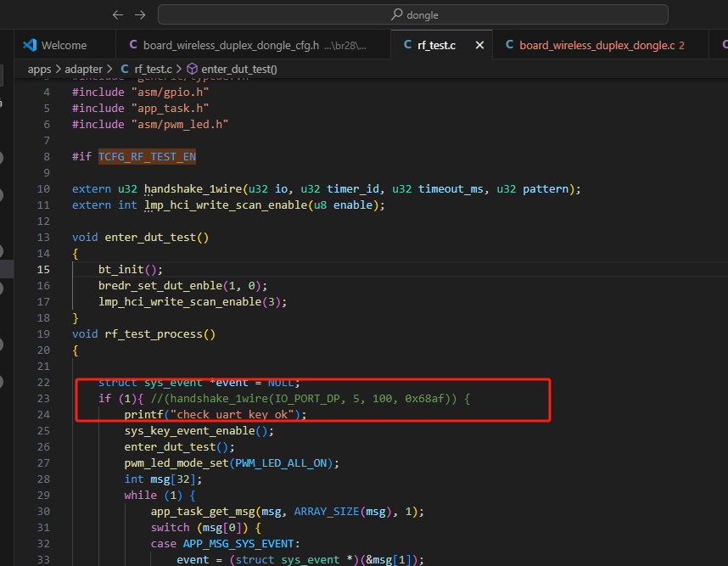Image resolution: width=728 pixels, height=566 pixels.
Task: Click the void enter_dut_test() definition
Action: pos(141,238)
